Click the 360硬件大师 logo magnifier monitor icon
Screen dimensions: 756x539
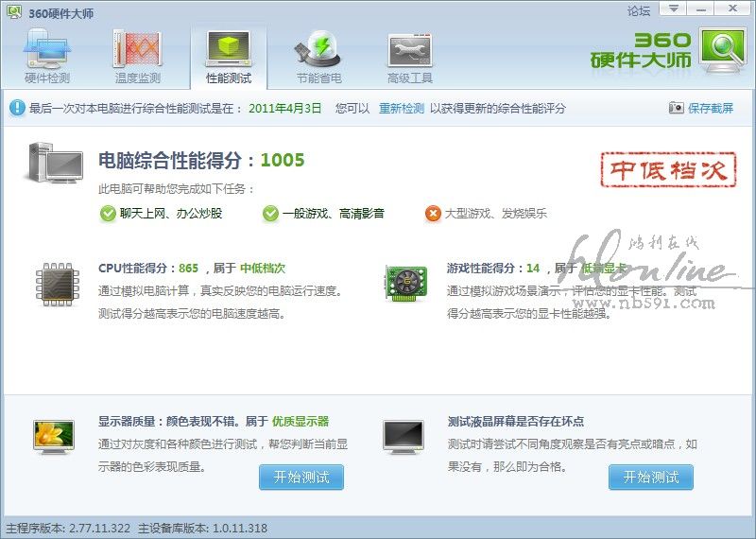coord(721,51)
